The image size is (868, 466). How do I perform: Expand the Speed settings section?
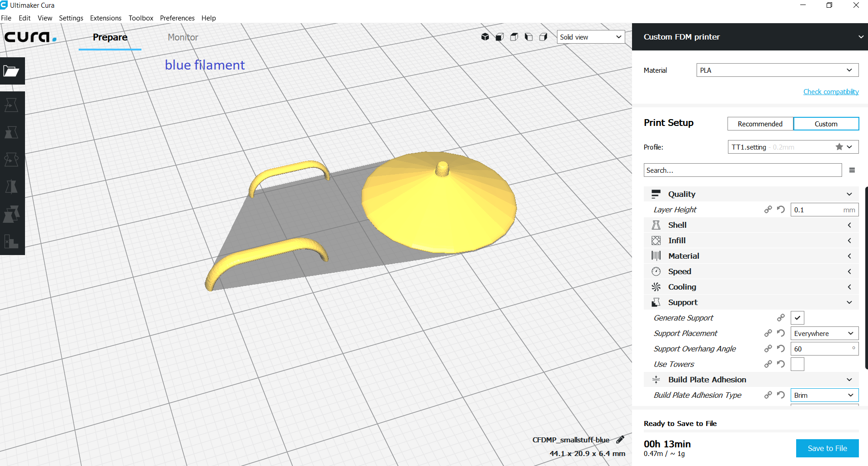[x=751, y=271]
